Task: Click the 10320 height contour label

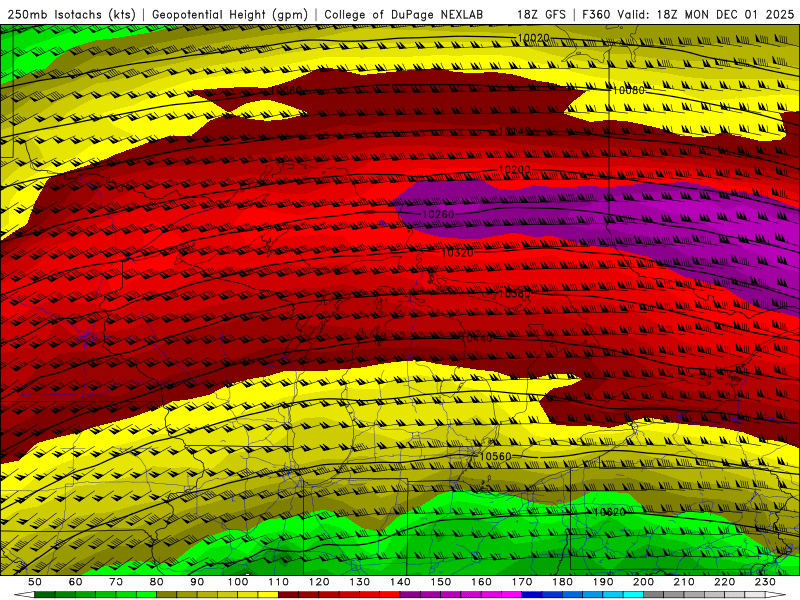Action: 457,253
